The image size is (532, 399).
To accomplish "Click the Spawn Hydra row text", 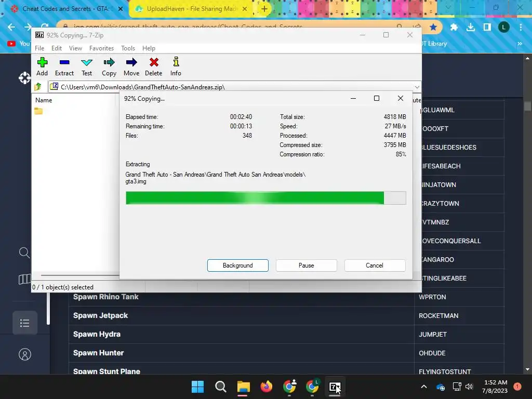I will pos(97,334).
